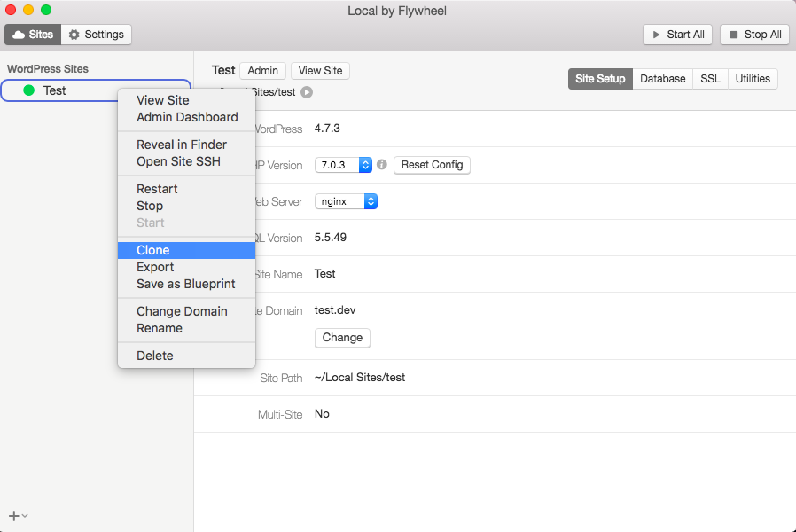Click the arrow icon after the Sites/test path

(x=307, y=92)
